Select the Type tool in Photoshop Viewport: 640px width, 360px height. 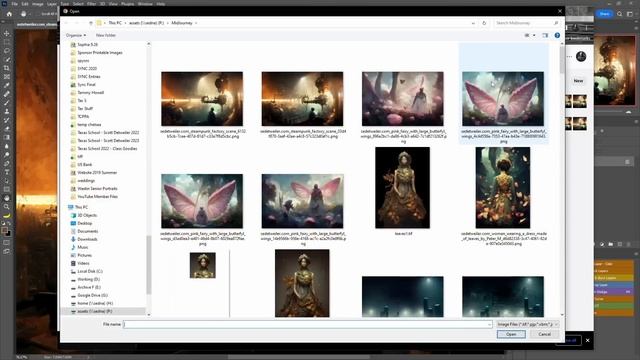pyautogui.click(x=7, y=172)
